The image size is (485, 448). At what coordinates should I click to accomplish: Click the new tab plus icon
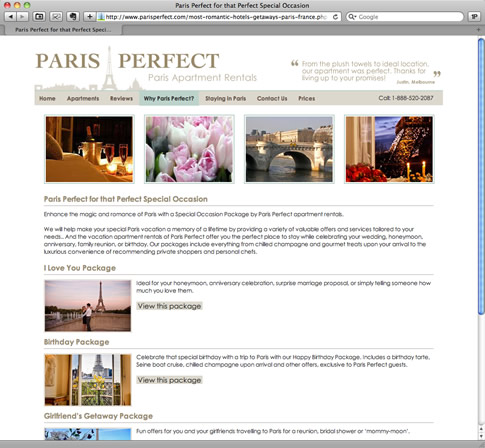click(x=478, y=30)
